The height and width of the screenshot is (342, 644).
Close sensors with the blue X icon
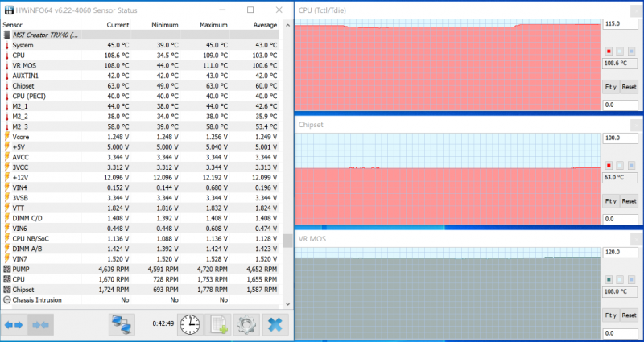[x=275, y=325]
